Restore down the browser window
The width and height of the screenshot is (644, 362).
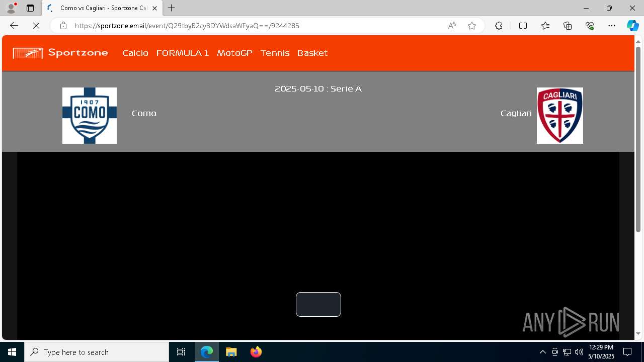(x=609, y=8)
